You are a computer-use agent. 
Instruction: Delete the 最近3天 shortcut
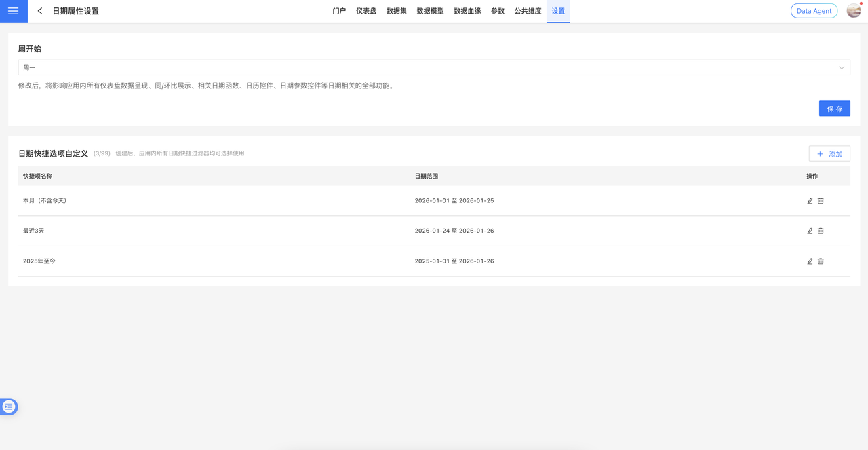point(821,231)
